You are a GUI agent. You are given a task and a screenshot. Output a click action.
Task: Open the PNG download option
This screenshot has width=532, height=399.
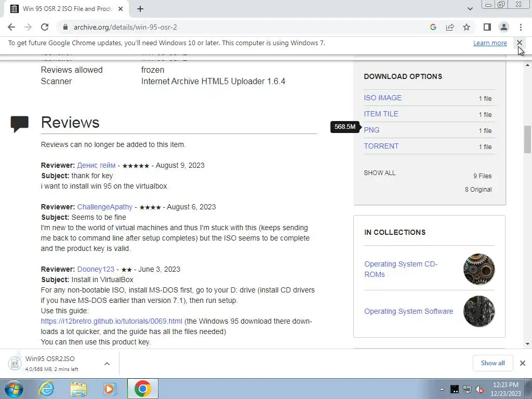point(371,130)
